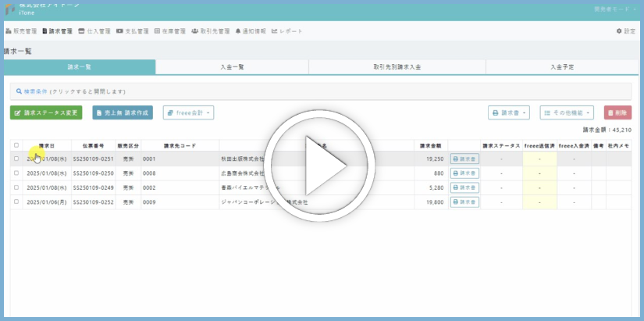Check the row SS250109-0252 checkbox
Viewport: 644px width, 321px height.
[x=16, y=202]
